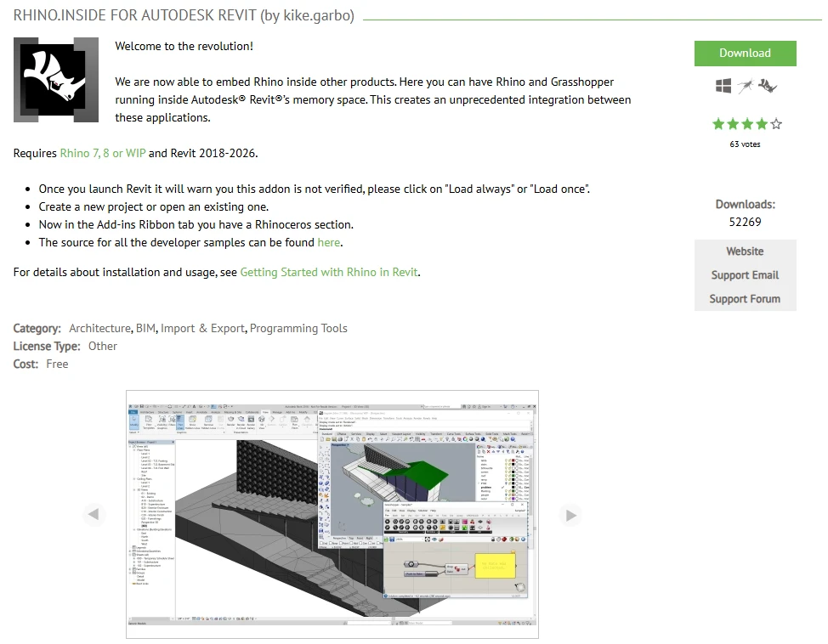Screen dimensions: 828x644
Task: Click the "Add-ins Ribbon tab" bullet text
Action: [196, 225]
